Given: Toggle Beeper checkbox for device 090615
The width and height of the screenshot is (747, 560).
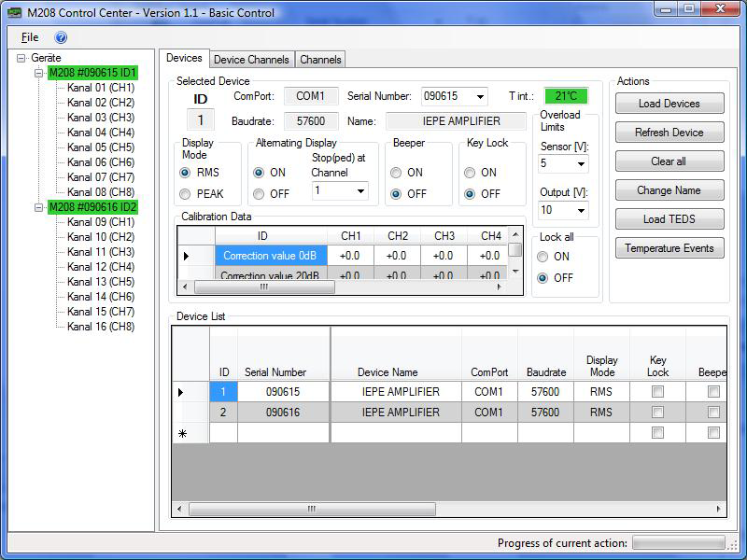Looking at the screenshot, I should (x=713, y=392).
